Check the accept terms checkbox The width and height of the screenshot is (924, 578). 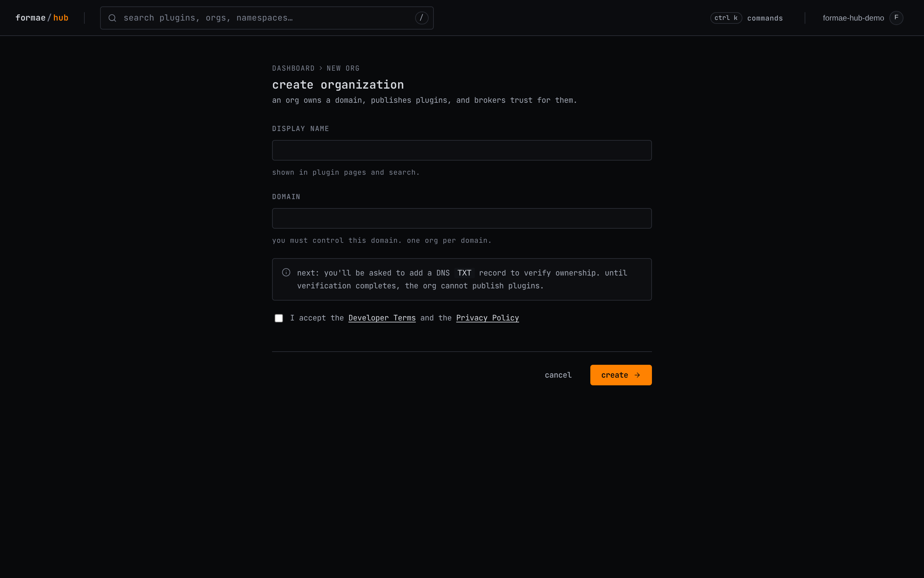coord(279,318)
